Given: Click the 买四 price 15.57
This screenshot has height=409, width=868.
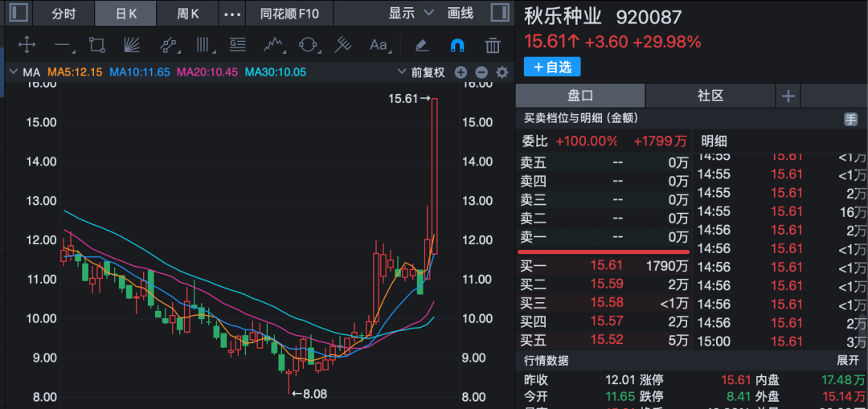Looking at the screenshot, I should [x=606, y=321].
